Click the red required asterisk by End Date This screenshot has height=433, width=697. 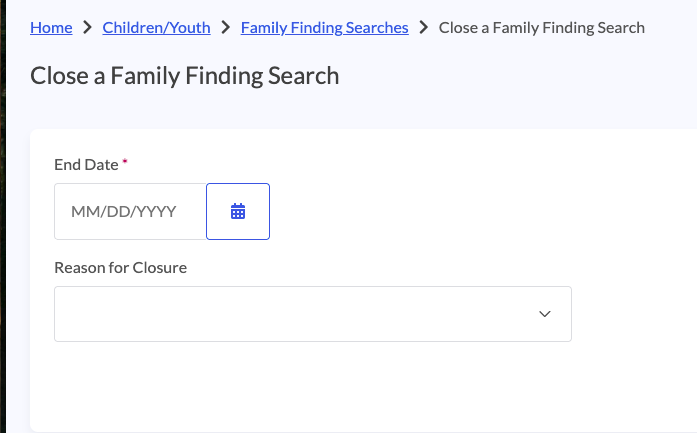(125, 161)
